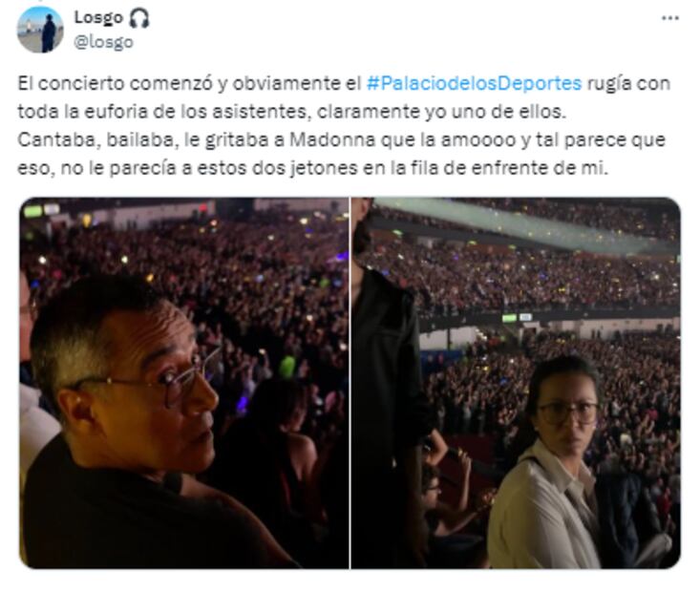Viewport: 700px width, 592px height.
Task: Click Losgo's round profile avatar
Action: tap(40, 30)
